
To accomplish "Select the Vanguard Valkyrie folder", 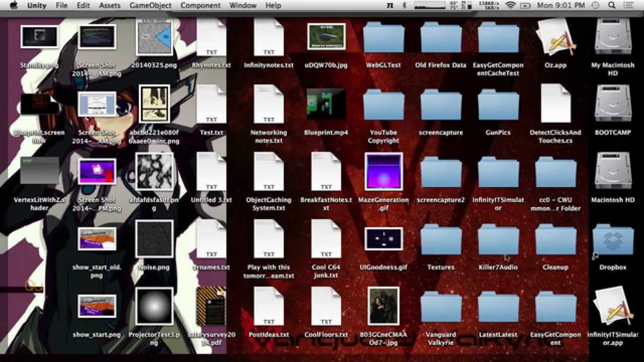I will point(441,307).
